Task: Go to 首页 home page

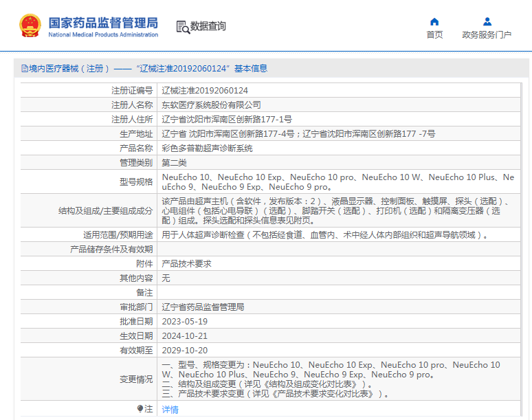Action: pyautogui.click(x=434, y=34)
